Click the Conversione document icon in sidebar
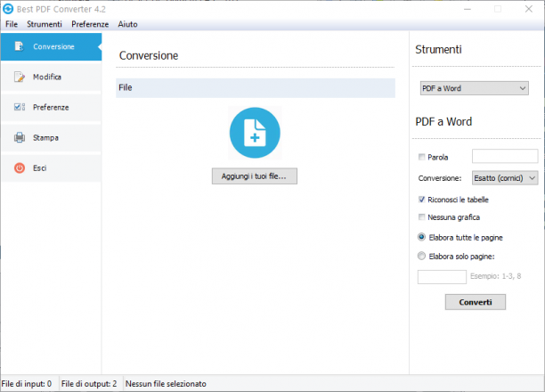Viewport: 545px width, 392px height. pos(19,46)
